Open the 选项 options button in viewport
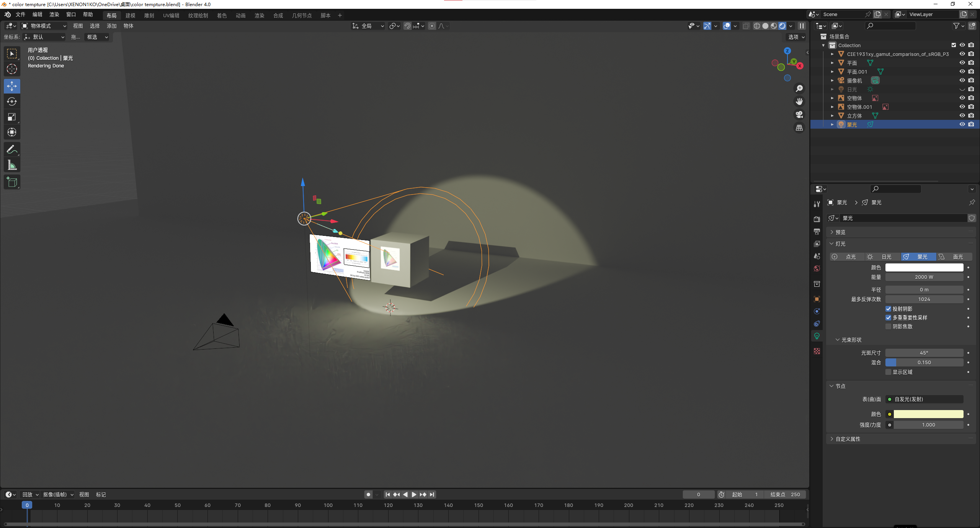 pyautogui.click(x=796, y=37)
